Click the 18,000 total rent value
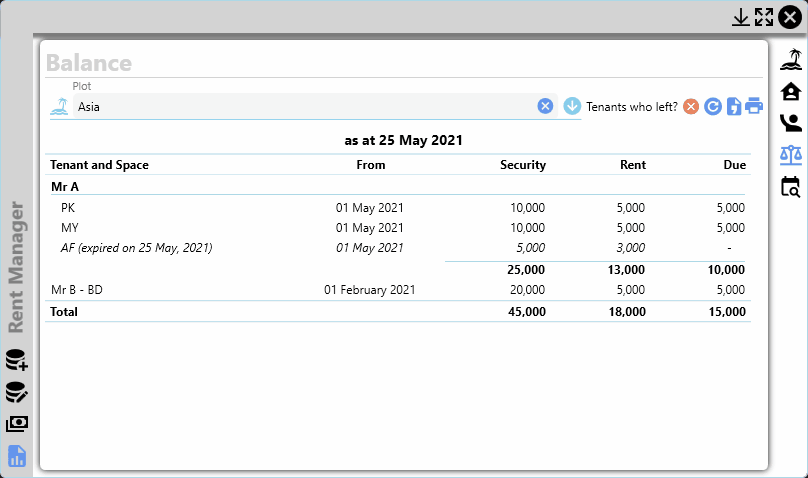Screen dimensions: 808x478 (x=627, y=312)
